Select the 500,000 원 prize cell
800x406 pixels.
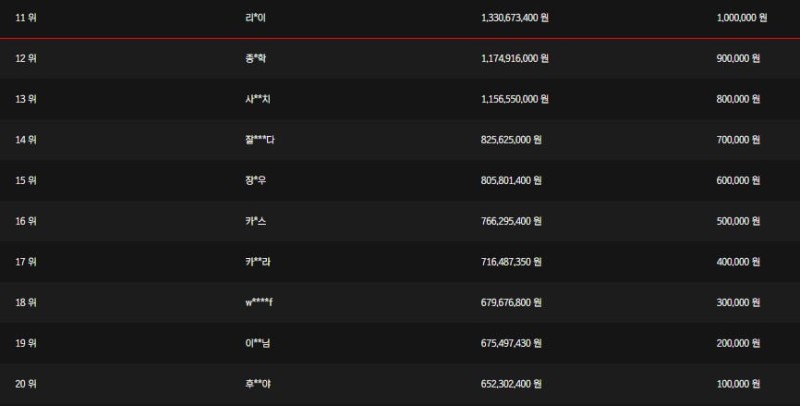click(738, 221)
